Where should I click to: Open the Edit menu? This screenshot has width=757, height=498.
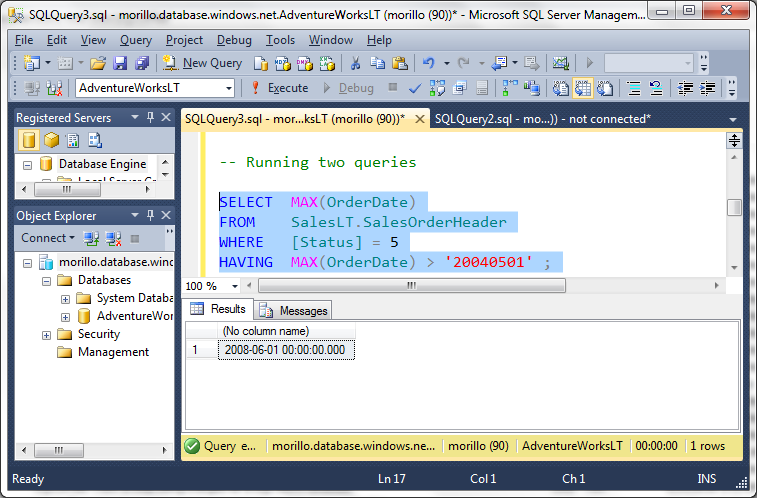coord(56,40)
